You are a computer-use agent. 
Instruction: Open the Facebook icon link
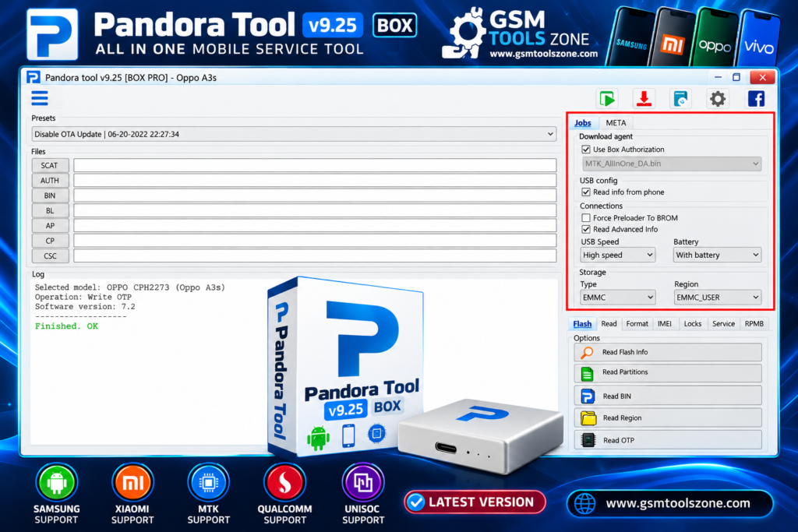point(756,98)
